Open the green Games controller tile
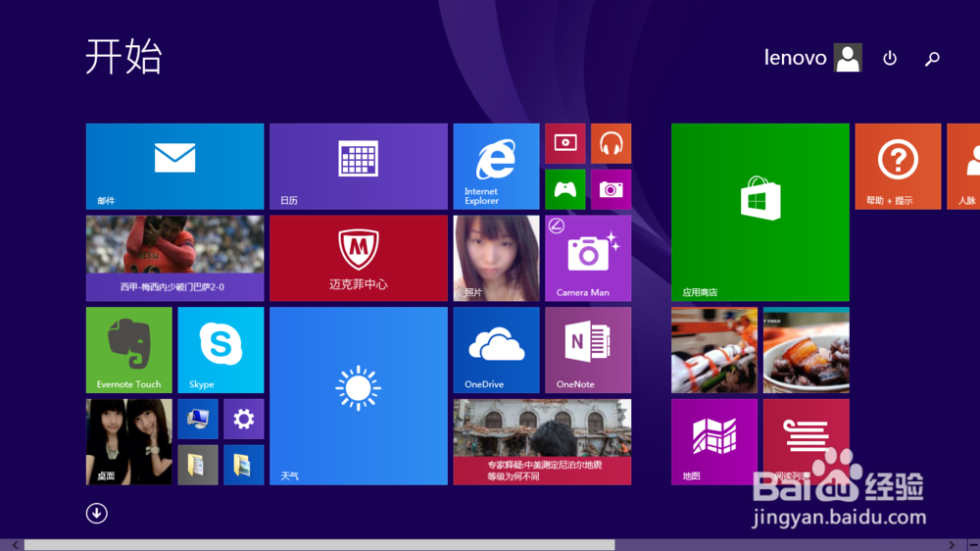Viewport: 980px width, 551px height. tap(565, 189)
